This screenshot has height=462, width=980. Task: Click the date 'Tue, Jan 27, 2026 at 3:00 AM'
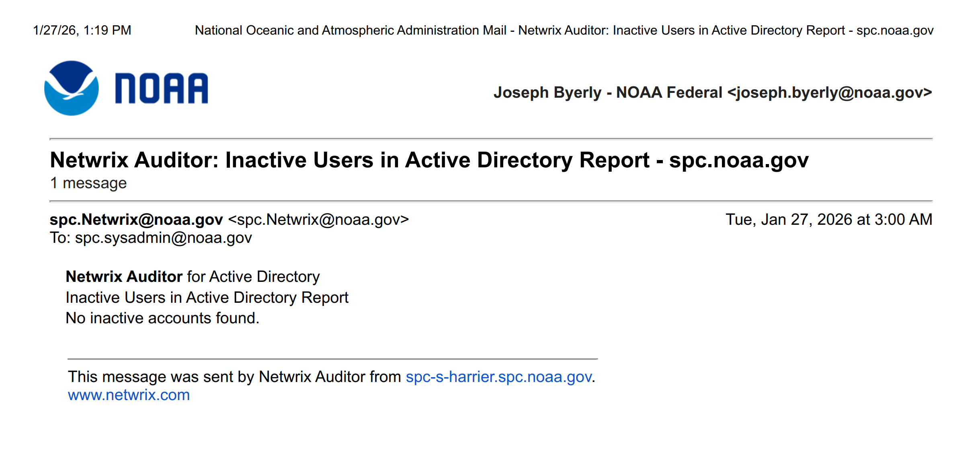[829, 220]
